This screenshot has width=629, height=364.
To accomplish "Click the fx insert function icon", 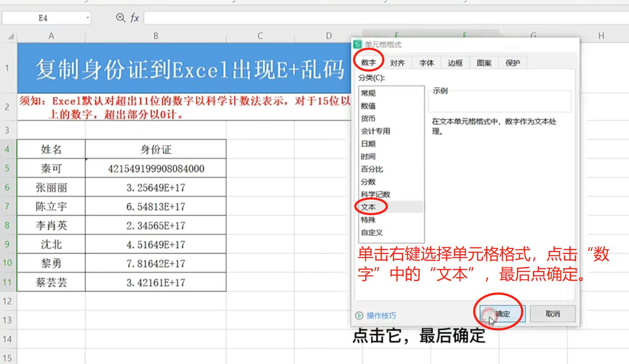I will pos(135,18).
